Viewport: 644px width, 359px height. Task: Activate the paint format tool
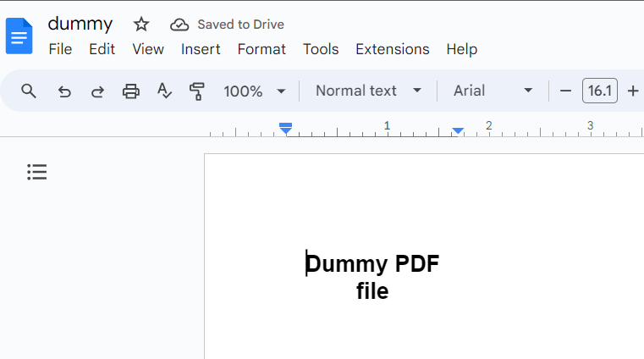click(196, 91)
